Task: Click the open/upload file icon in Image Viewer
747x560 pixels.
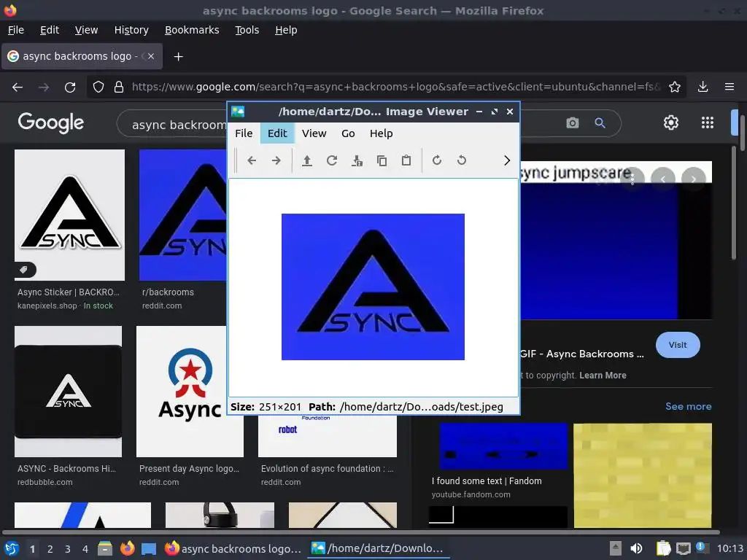Action: tap(307, 160)
